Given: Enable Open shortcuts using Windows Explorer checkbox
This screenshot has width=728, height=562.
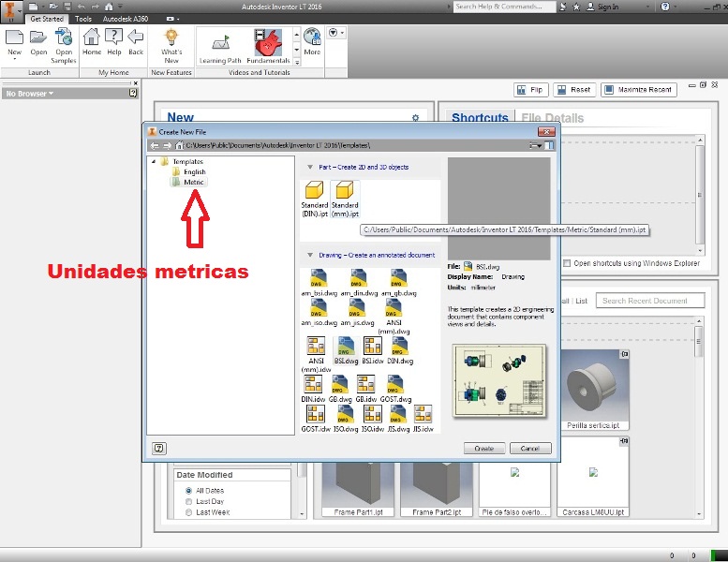Looking at the screenshot, I should [x=567, y=263].
